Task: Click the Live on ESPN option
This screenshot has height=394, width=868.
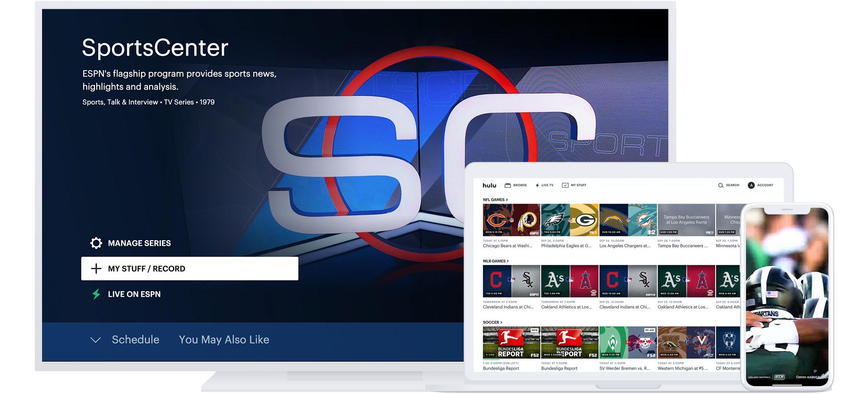Action: click(134, 294)
